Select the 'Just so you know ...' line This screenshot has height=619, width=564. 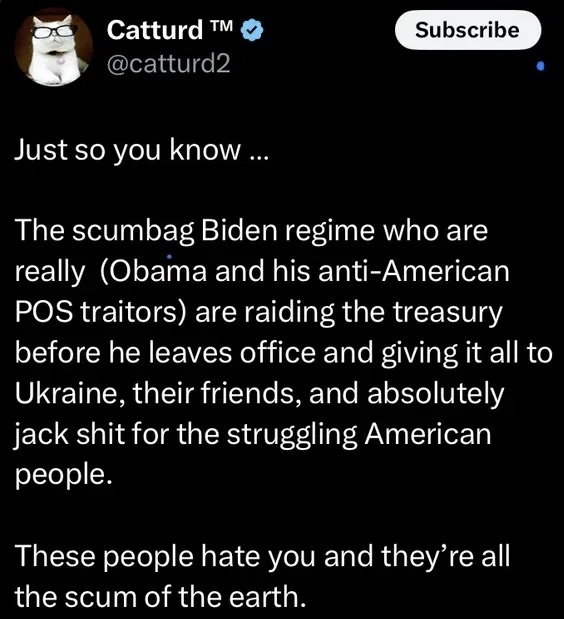click(x=141, y=150)
